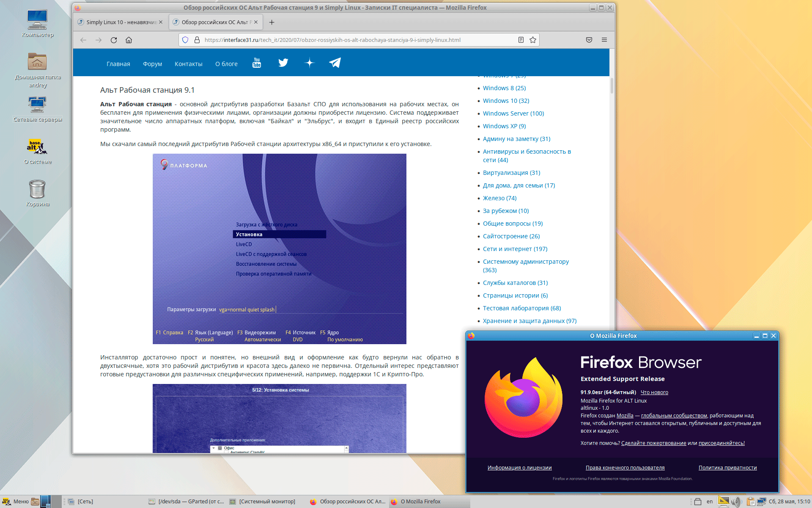The image size is (812, 508).
Task: Open the Меню button in taskbar
Action: click(x=16, y=502)
